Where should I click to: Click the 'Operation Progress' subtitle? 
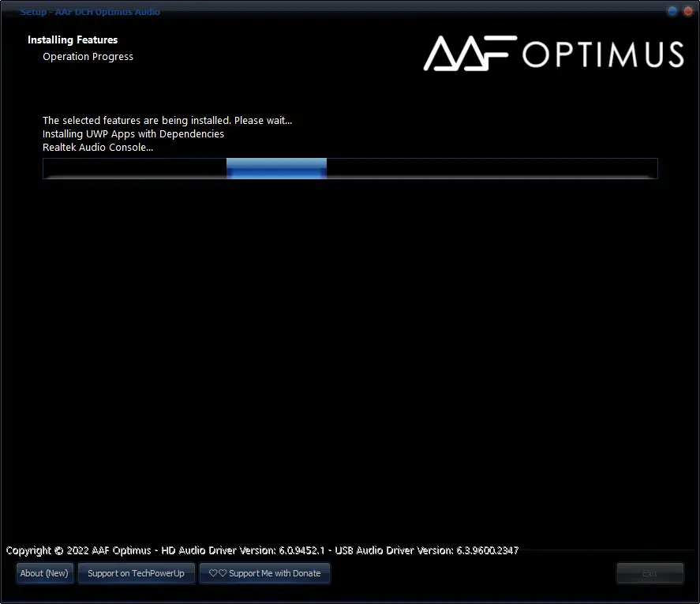[x=88, y=57]
